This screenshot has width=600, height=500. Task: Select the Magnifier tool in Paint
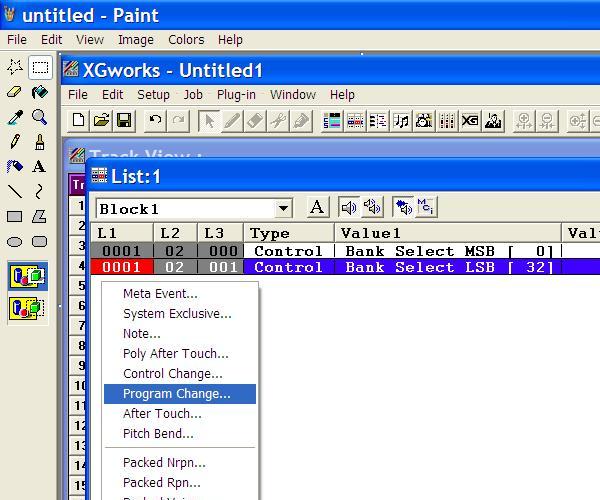tap(40, 117)
